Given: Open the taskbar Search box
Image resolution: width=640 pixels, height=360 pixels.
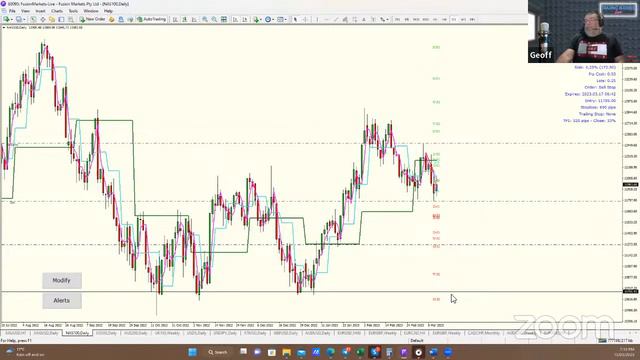Looking at the screenshot, I should coord(218,352).
